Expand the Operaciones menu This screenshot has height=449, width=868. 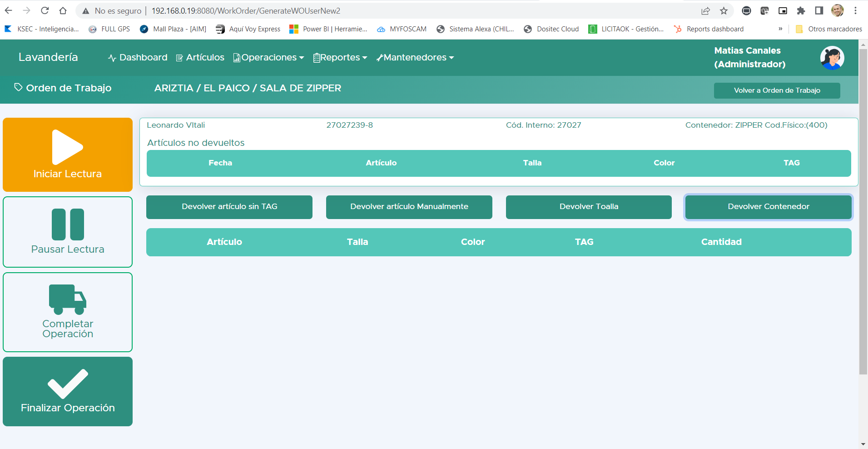(x=268, y=57)
